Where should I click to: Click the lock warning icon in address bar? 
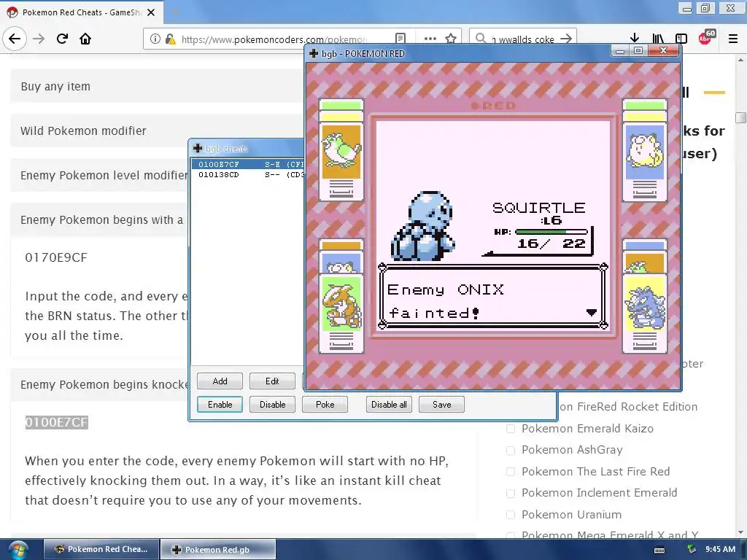(170, 39)
